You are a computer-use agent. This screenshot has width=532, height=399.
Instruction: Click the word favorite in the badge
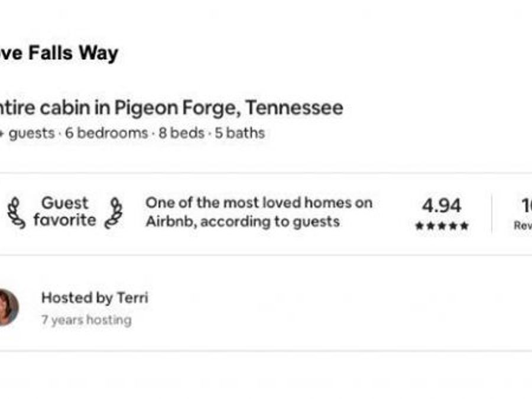pyautogui.click(x=65, y=220)
